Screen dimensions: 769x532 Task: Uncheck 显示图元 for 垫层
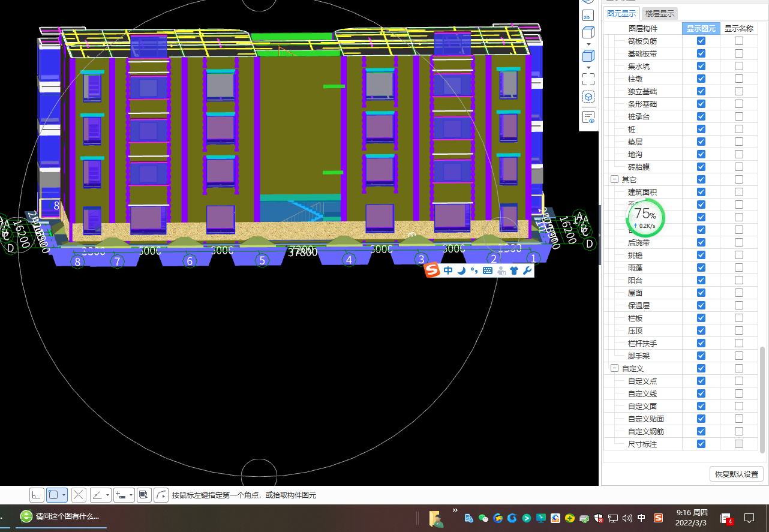coord(701,142)
